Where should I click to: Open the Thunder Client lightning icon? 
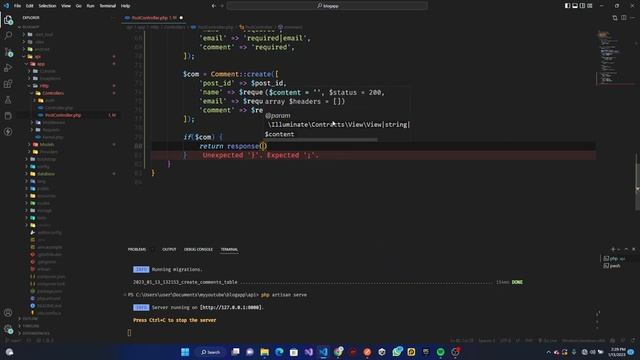[8, 132]
